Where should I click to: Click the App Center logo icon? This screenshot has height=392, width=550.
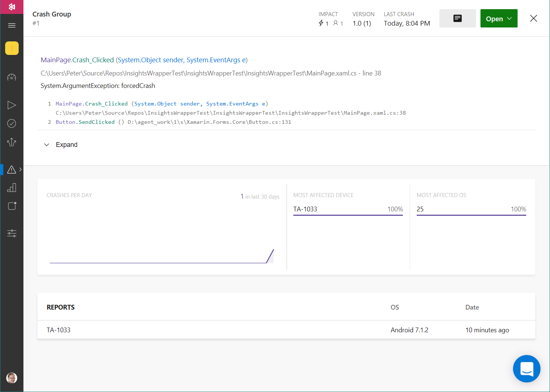(12, 7)
